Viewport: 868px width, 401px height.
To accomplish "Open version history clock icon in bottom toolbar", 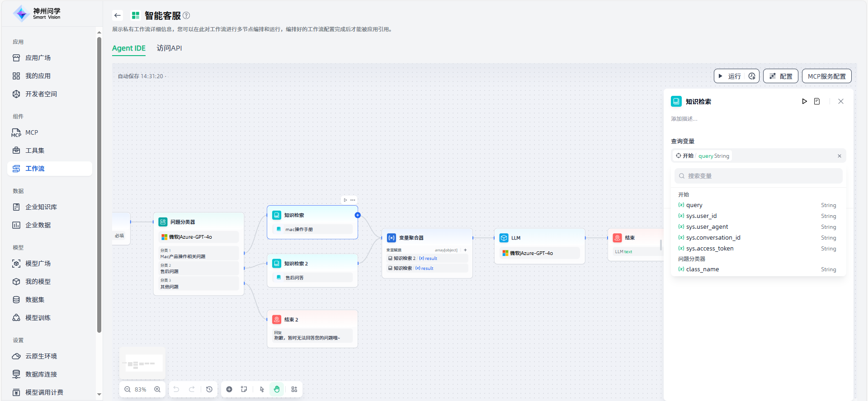I will click(x=209, y=389).
